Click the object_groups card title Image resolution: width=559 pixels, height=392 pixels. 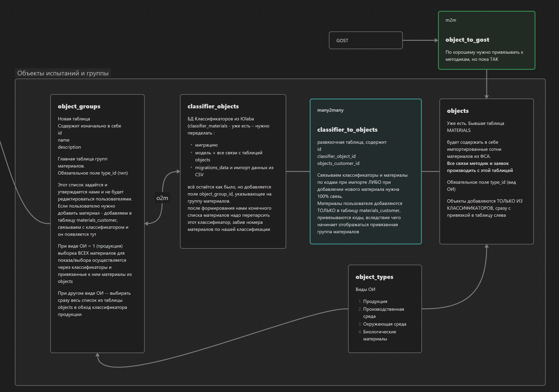[79, 106]
